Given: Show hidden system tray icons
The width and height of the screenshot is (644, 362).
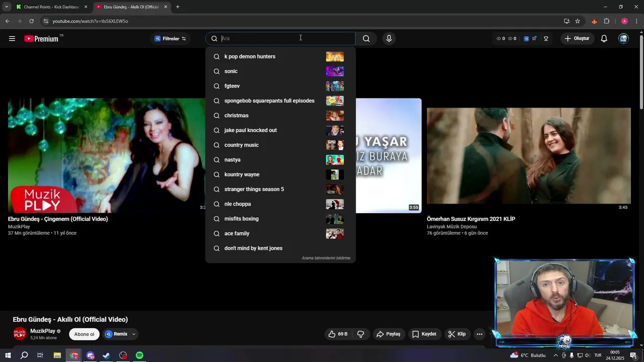Looking at the screenshot, I should tap(555, 355).
